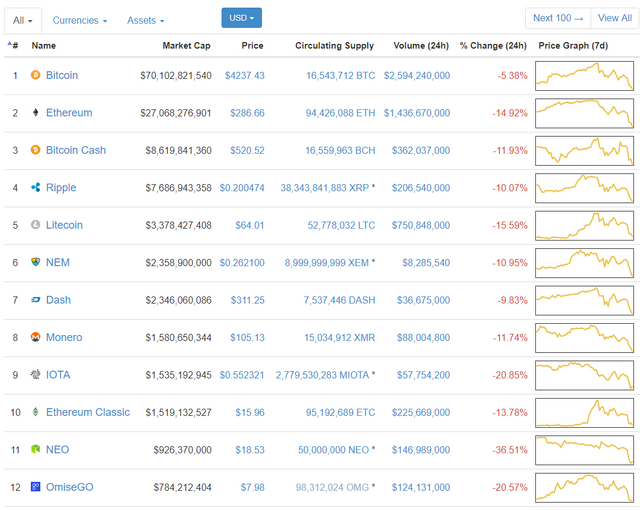640x510 pixels.
Task: Click the NEO logo icon
Action: [36, 450]
